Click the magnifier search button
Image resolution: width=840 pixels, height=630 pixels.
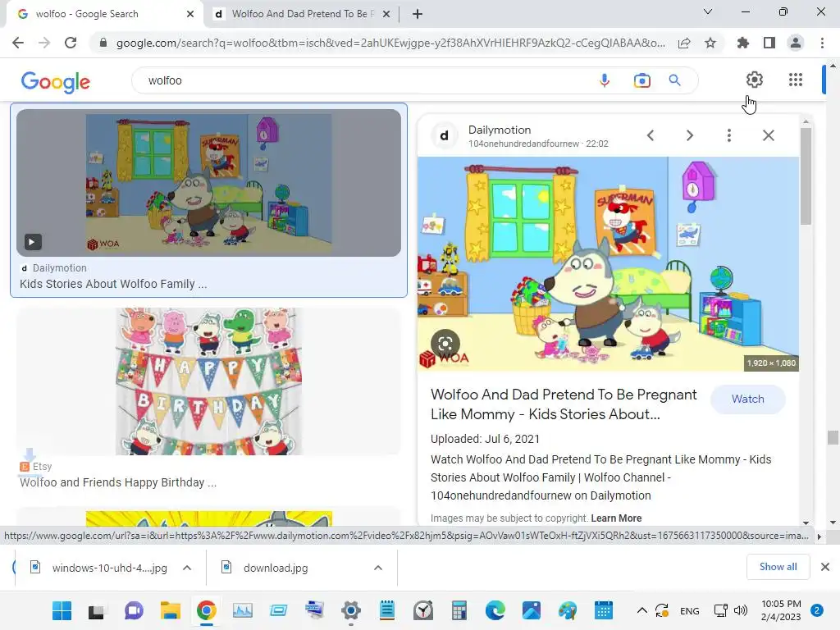[674, 80]
